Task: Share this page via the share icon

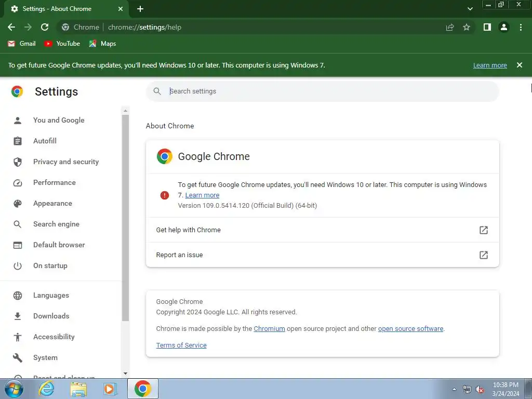Action: (450, 27)
